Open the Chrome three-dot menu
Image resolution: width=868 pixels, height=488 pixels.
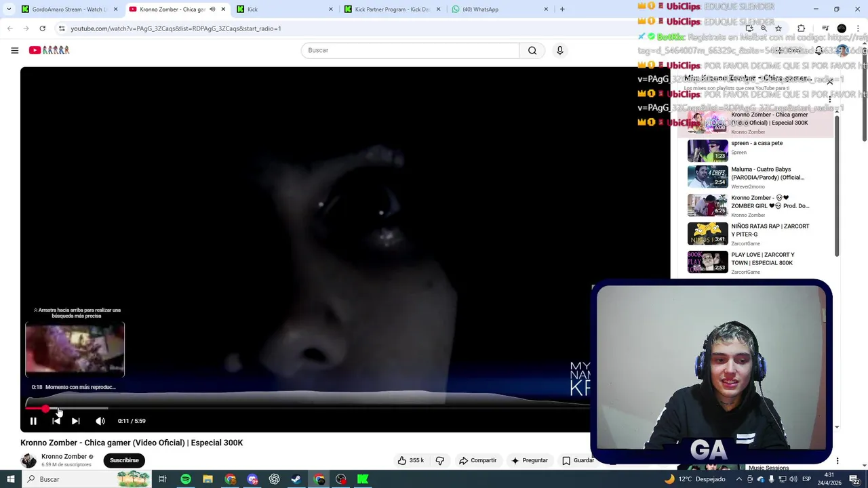tap(859, 28)
